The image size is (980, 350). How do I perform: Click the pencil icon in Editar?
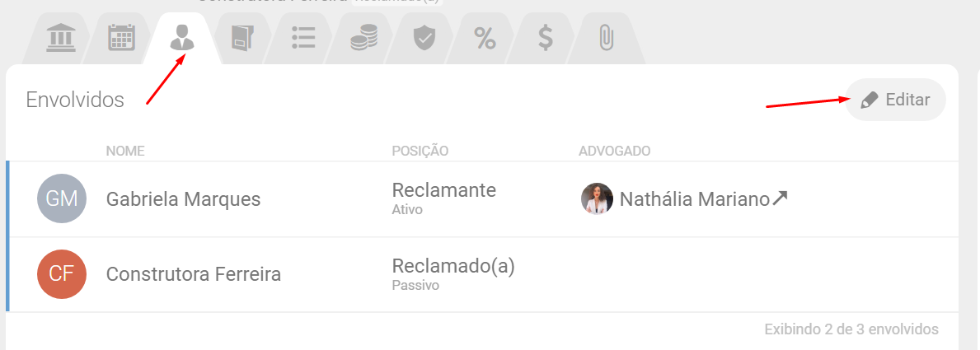[x=869, y=100]
